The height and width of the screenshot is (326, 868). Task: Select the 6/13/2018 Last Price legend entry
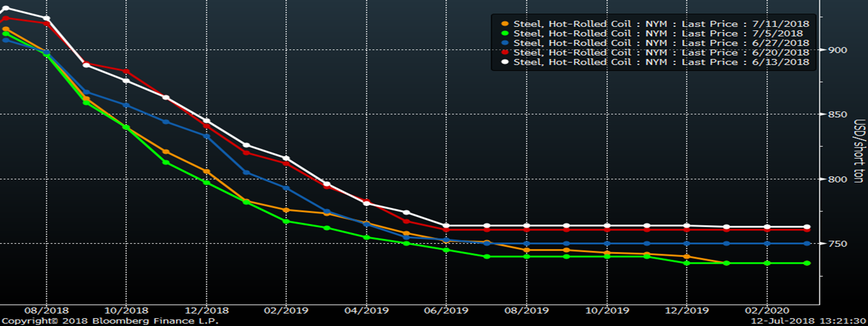[x=661, y=62]
